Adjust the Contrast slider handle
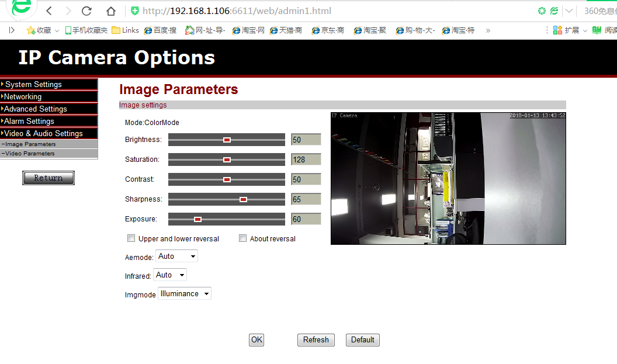617x364 pixels. (x=227, y=179)
